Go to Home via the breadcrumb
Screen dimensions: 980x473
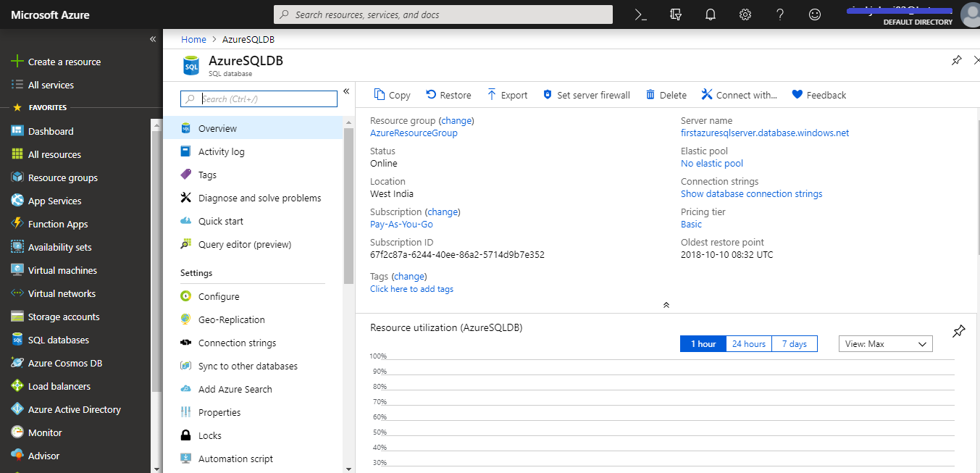pyautogui.click(x=193, y=39)
